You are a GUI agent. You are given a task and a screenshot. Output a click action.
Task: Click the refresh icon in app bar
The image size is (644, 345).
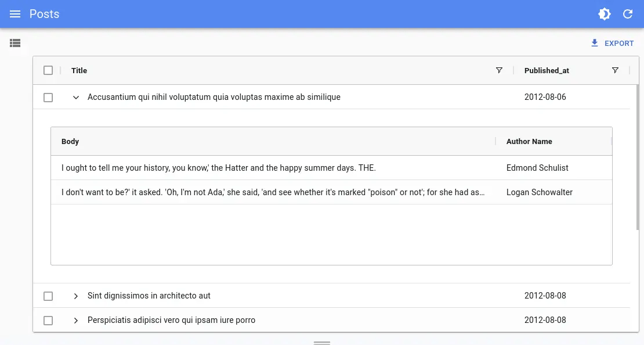pyautogui.click(x=628, y=14)
